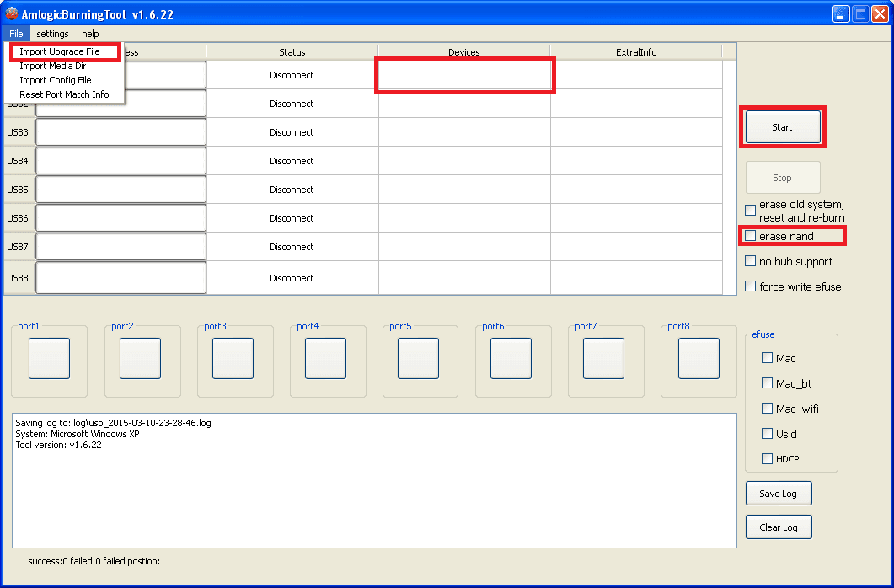
Task: Click the success/failed status bar text
Action: click(94, 561)
